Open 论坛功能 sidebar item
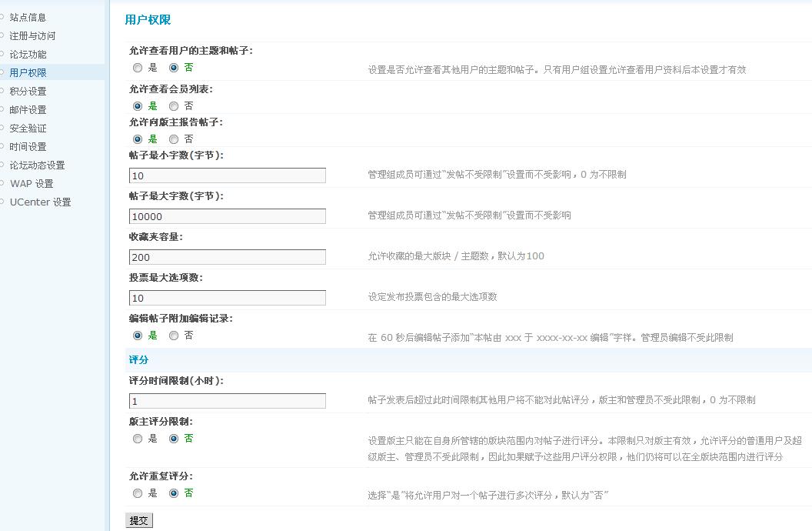Screen dimensions: 812x531 (28, 54)
